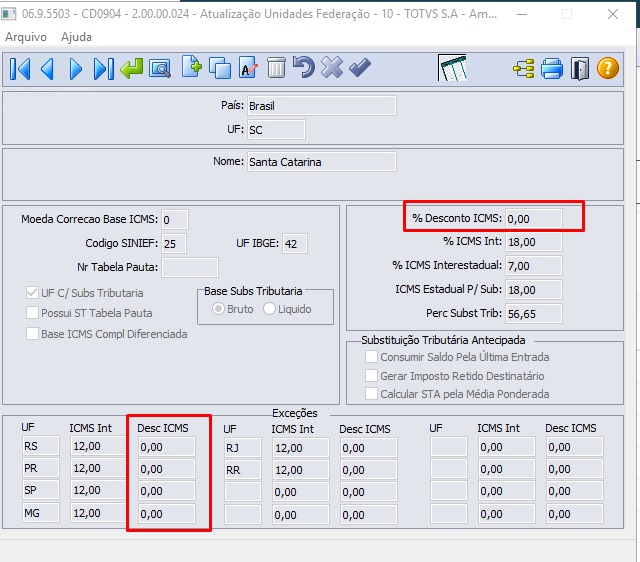The image size is (640, 562).
Task: Confirm changes checkmark icon
Action: point(360,67)
